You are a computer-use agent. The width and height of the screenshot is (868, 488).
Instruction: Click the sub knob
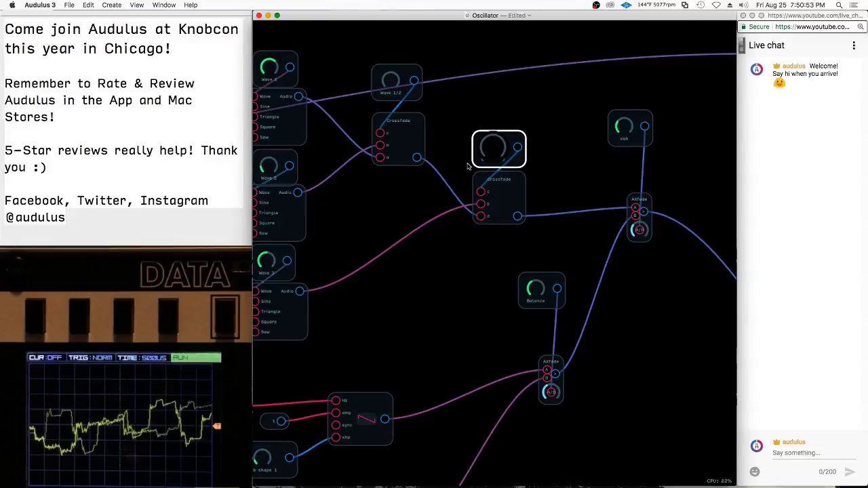pos(624,126)
